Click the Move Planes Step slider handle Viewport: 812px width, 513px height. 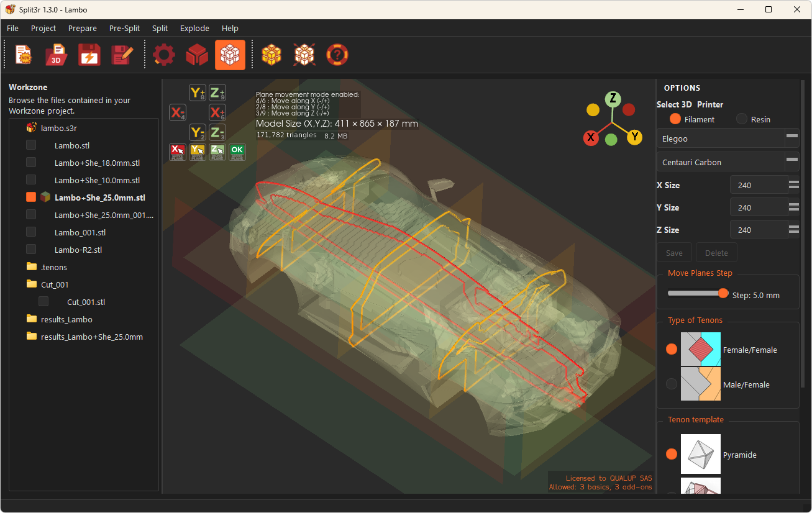[x=723, y=293]
